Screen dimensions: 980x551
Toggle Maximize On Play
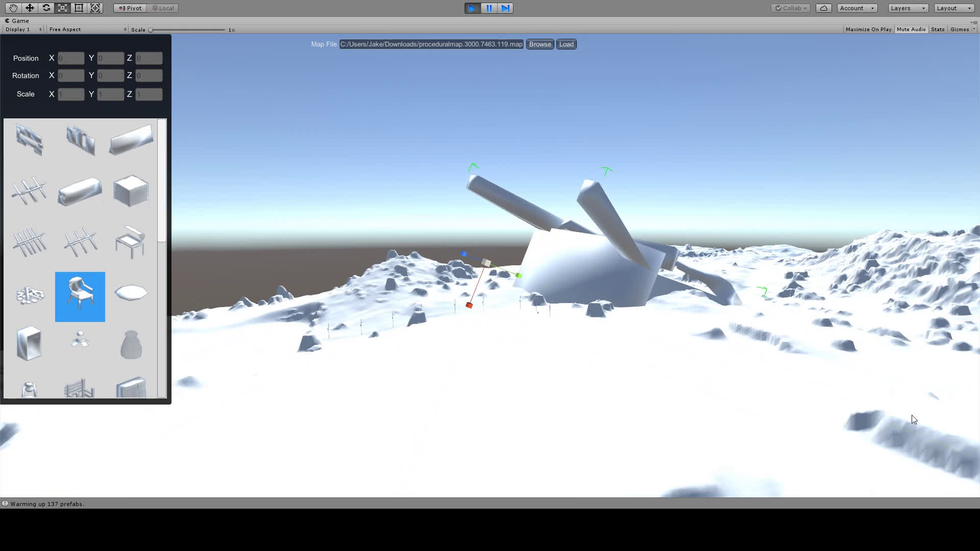pos(868,30)
